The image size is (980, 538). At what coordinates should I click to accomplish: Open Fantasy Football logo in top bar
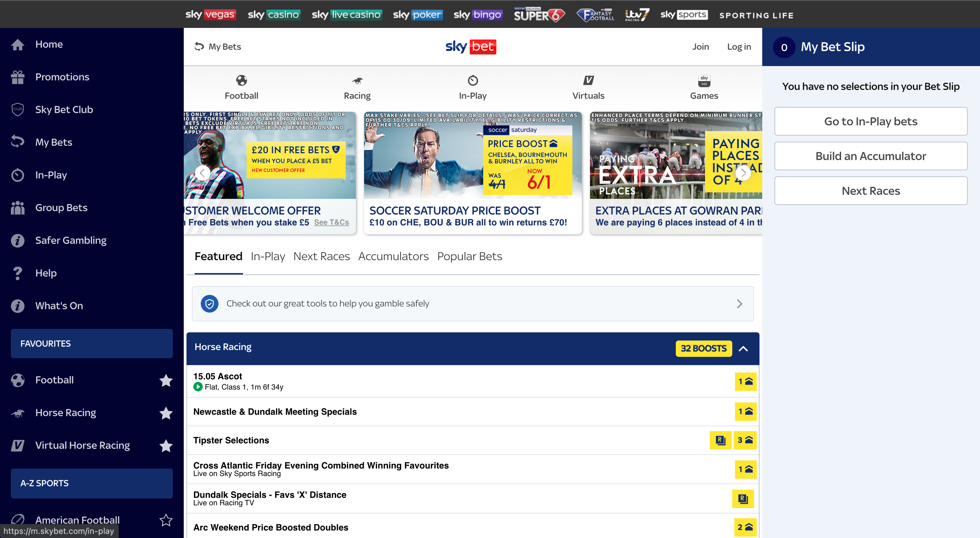pyautogui.click(x=595, y=15)
